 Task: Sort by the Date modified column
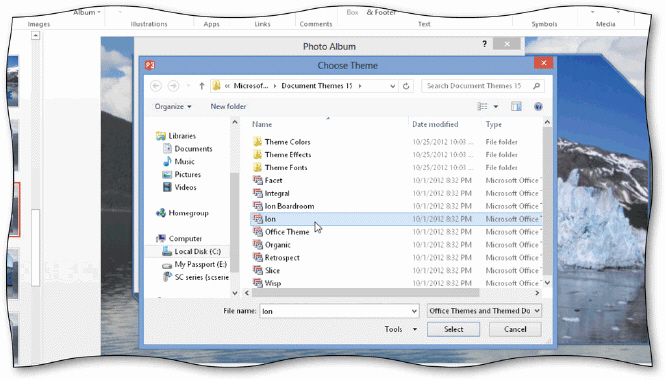[435, 124]
